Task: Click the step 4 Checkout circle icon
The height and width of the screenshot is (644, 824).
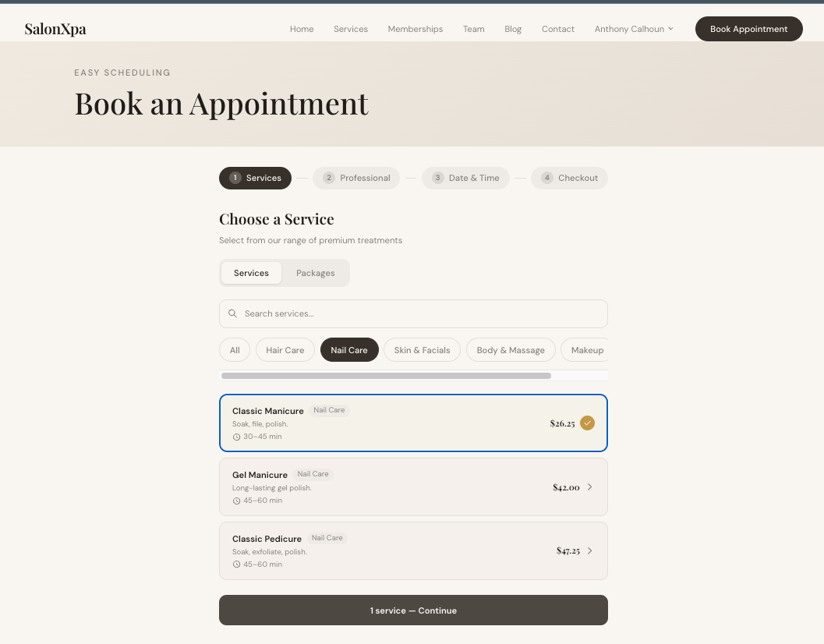Action: pyautogui.click(x=547, y=178)
